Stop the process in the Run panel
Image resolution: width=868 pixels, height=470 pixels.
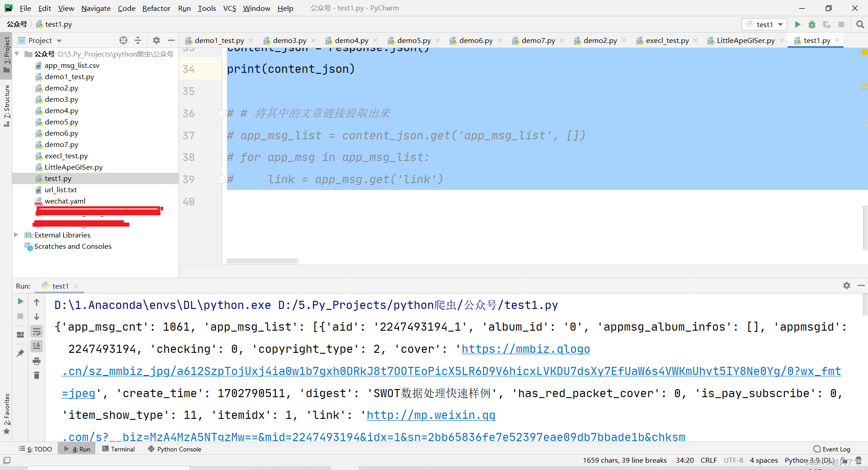[x=20, y=316]
